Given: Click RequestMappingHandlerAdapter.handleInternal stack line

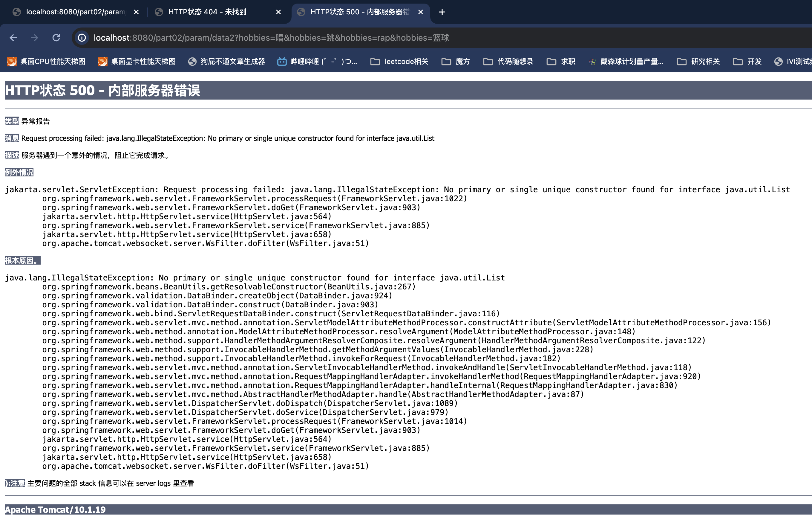Looking at the screenshot, I should 360,385.
